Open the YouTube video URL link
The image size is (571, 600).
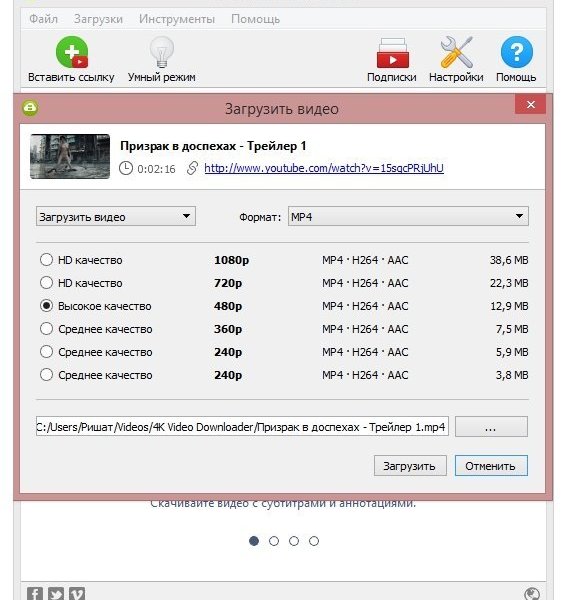click(x=324, y=168)
